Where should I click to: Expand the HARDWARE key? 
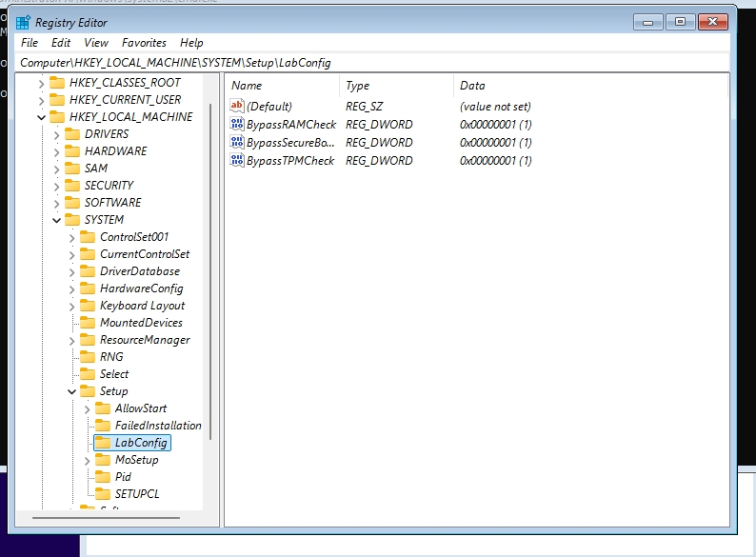(57, 152)
